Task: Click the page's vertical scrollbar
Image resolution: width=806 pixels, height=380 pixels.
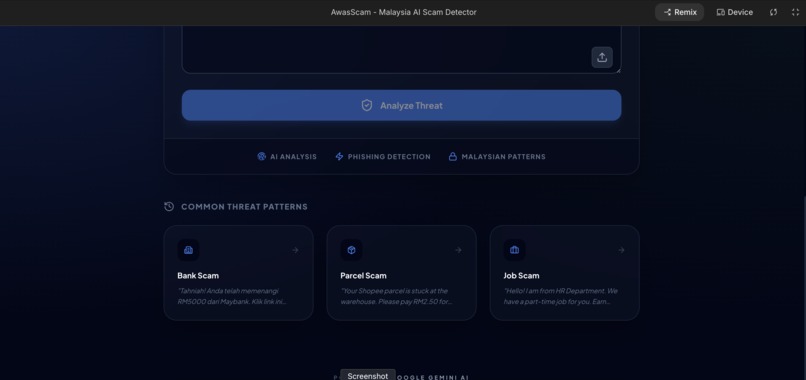Action: click(804, 288)
